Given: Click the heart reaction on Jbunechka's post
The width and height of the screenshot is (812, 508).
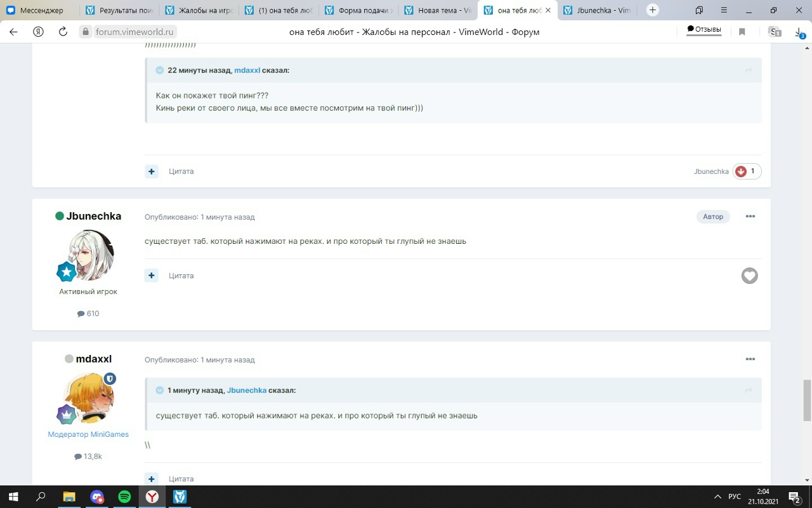Looking at the screenshot, I should 749,276.
